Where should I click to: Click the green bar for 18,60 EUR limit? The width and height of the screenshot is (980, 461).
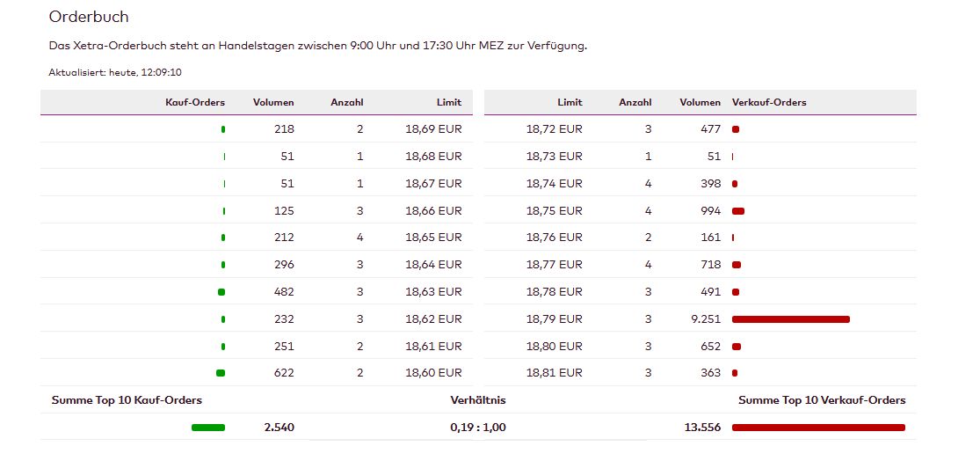coord(221,373)
